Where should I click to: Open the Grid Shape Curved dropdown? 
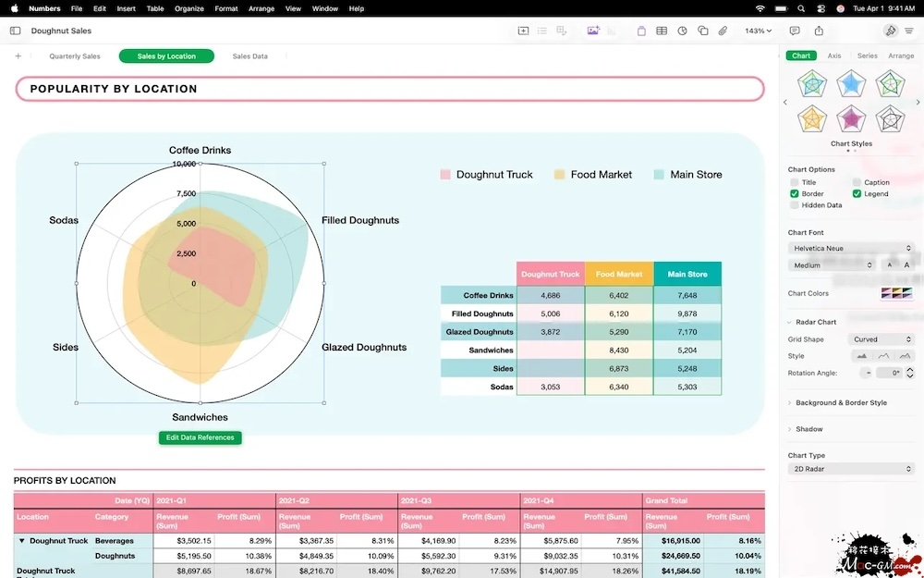pyautogui.click(x=882, y=339)
